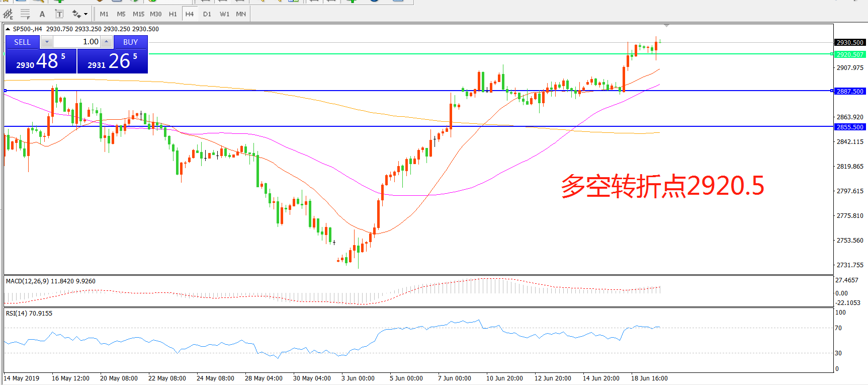Select the Fibonacci Retracement tool

pos(25,14)
